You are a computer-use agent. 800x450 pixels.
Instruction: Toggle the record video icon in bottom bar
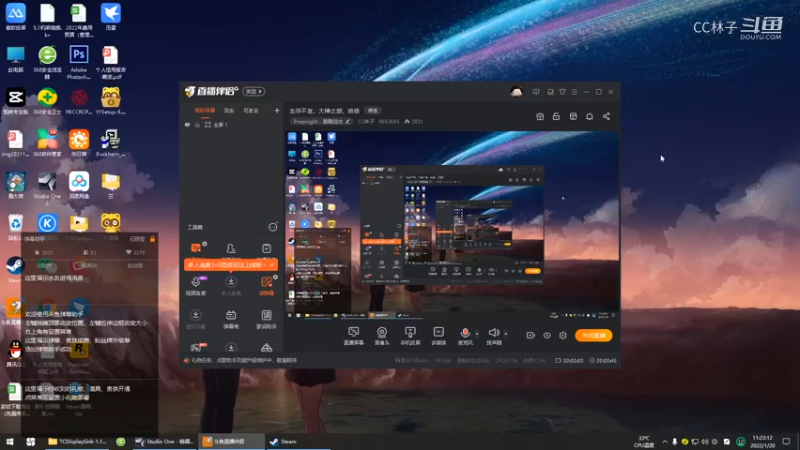tap(531, 335)
